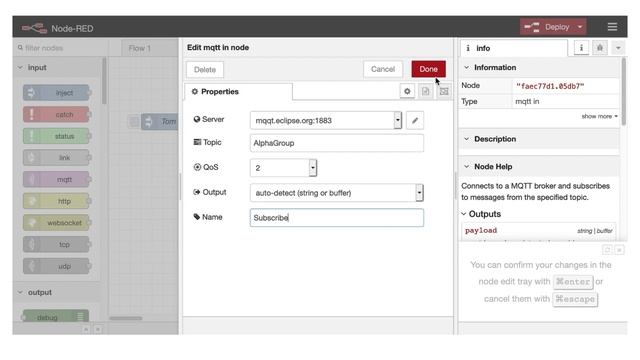
Task: Switch to the Flow 1 tab
Action: click(140, 48)
